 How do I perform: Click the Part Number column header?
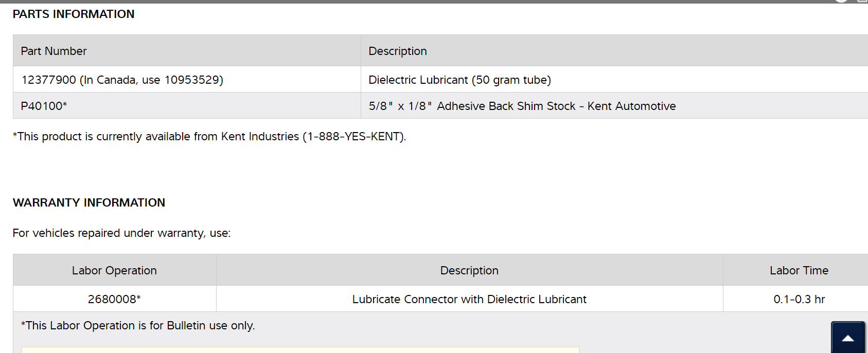[54, 51]
